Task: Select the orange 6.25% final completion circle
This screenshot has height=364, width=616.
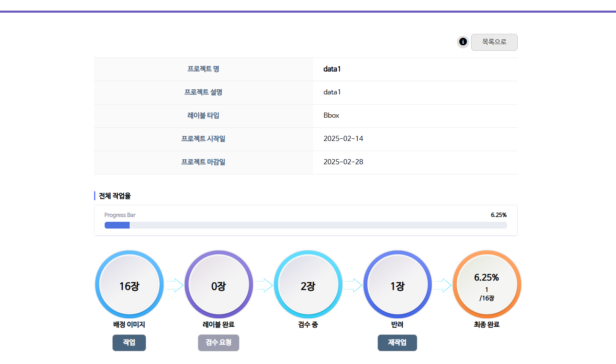Action: [x=487, y=285]
